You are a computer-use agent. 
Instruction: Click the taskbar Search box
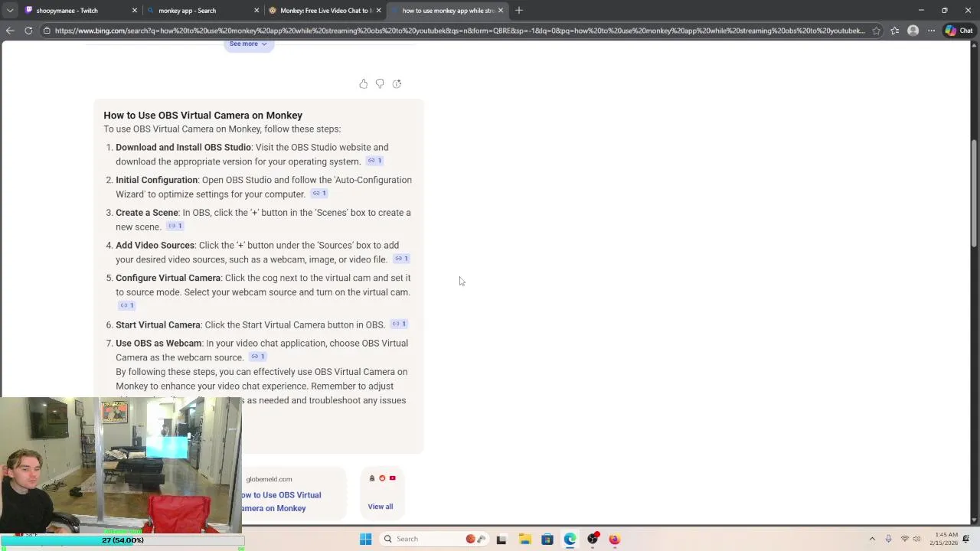click(434, 539)
